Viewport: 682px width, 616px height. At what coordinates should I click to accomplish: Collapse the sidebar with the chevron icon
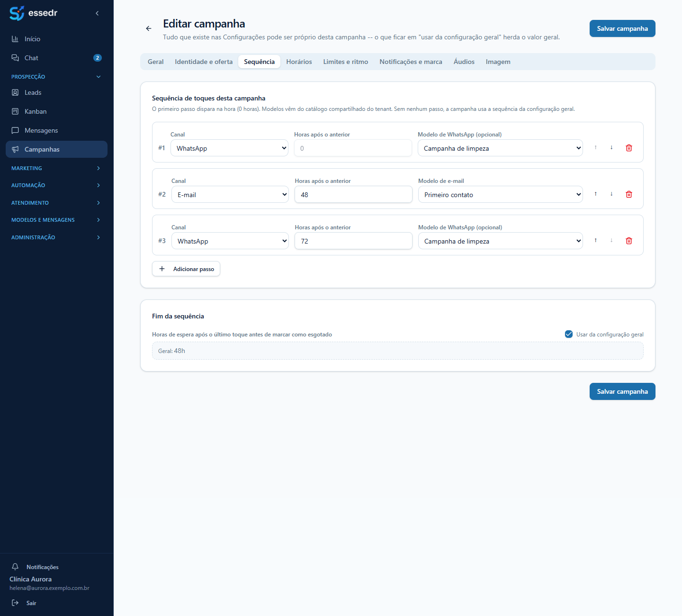pyautogui.click(x=97, y=13)
